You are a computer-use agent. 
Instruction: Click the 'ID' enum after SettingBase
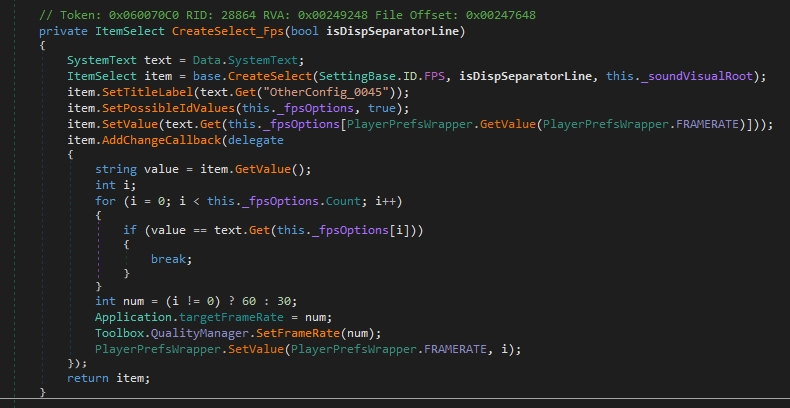[410, 77]
